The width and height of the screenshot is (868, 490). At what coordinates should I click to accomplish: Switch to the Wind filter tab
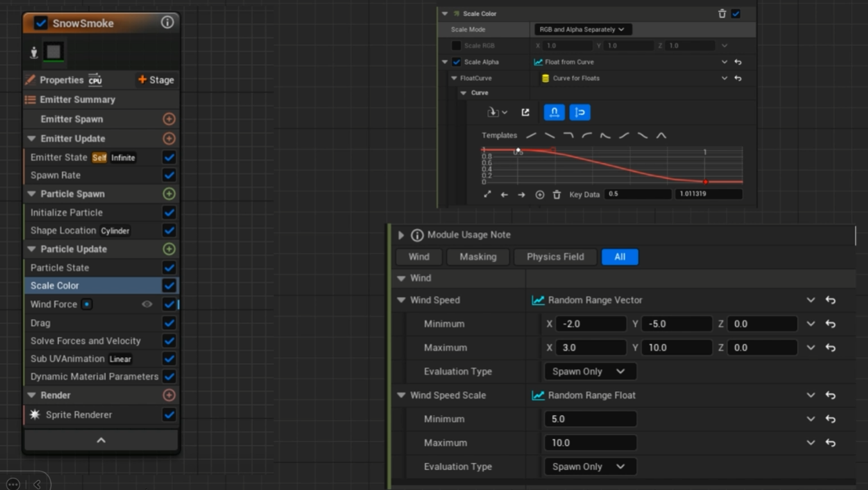point(419,256)
